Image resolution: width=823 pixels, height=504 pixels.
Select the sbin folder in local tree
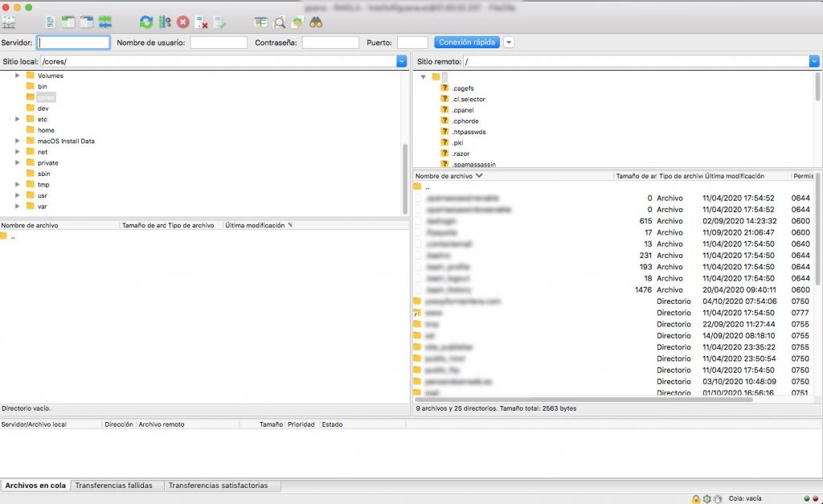(x=43, y=174)
